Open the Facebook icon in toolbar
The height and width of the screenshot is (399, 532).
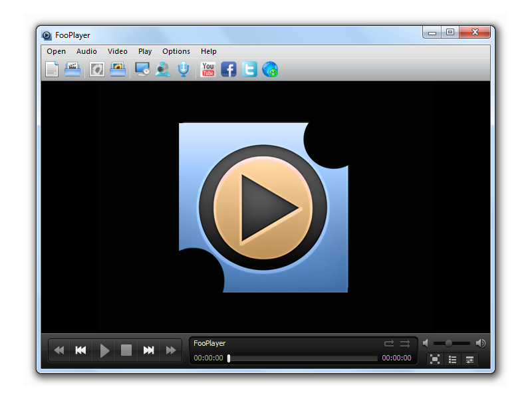tap(229, 69)
